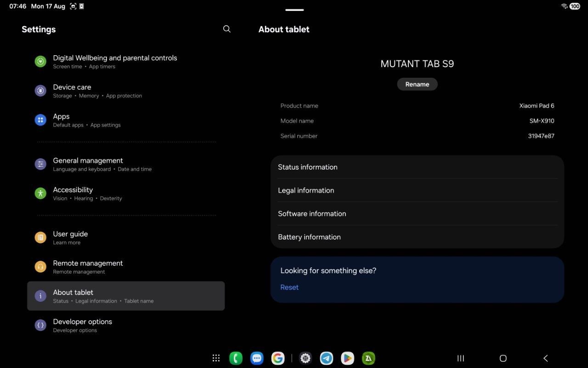Click the Accessibility person icon
The image size is (588, 368).
(x=40, y=193)
